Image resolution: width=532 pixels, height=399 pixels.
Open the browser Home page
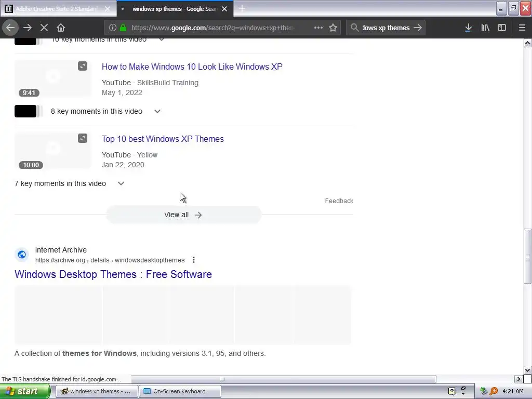point(61,28)
